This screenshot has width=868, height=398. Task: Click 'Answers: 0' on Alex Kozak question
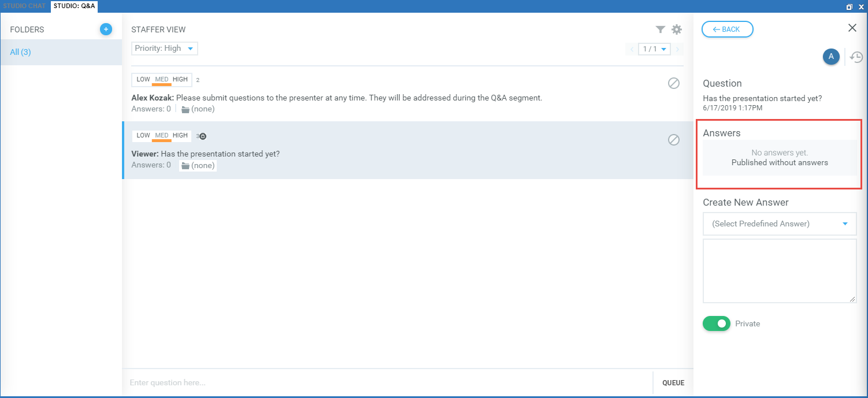point(151,109)
